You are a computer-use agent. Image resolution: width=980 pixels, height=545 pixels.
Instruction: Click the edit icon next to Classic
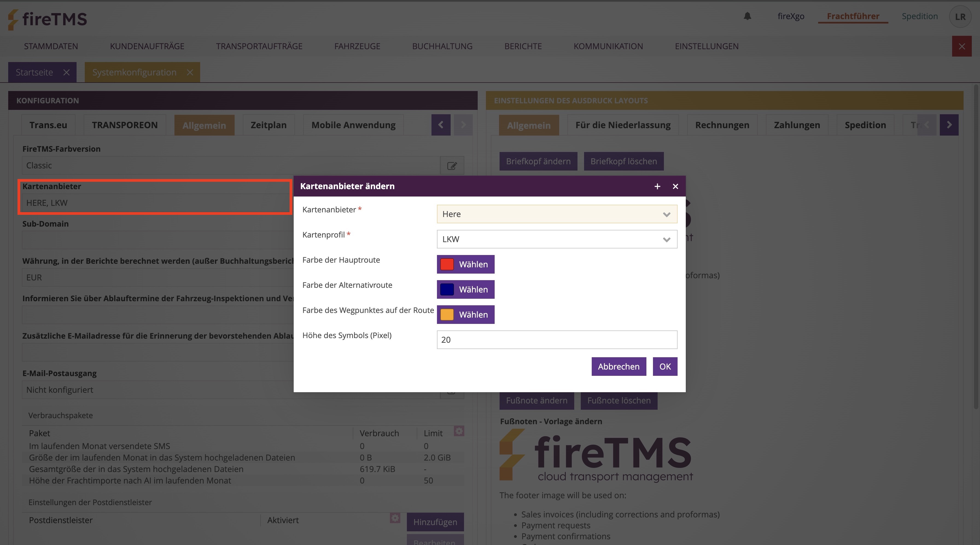click(451, 166)
